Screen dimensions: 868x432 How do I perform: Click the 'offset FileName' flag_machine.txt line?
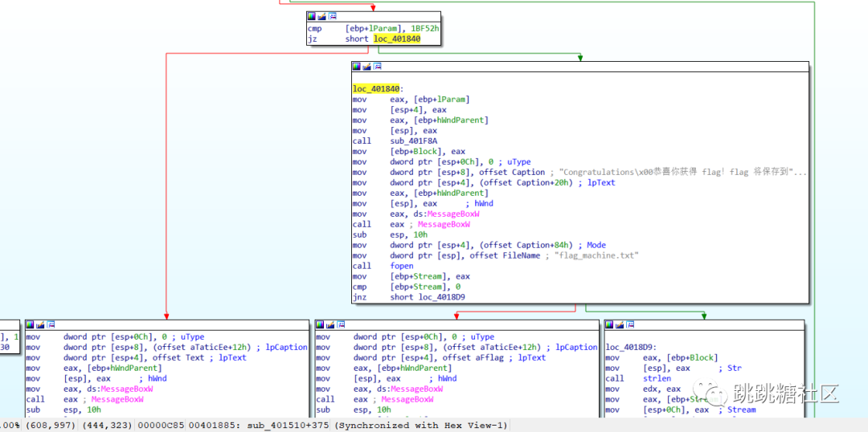(496, 255)
